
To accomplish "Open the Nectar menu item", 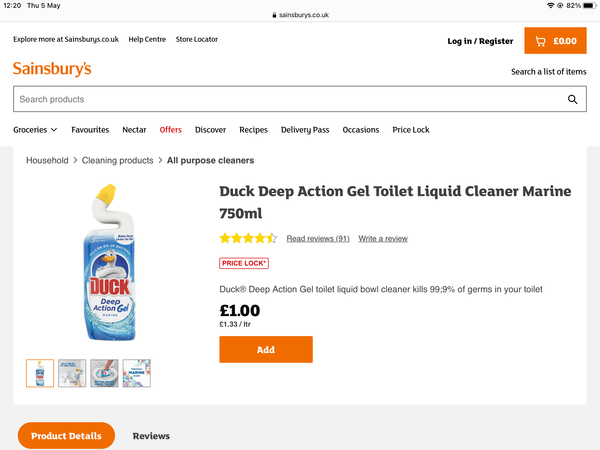I will point(134,130).
